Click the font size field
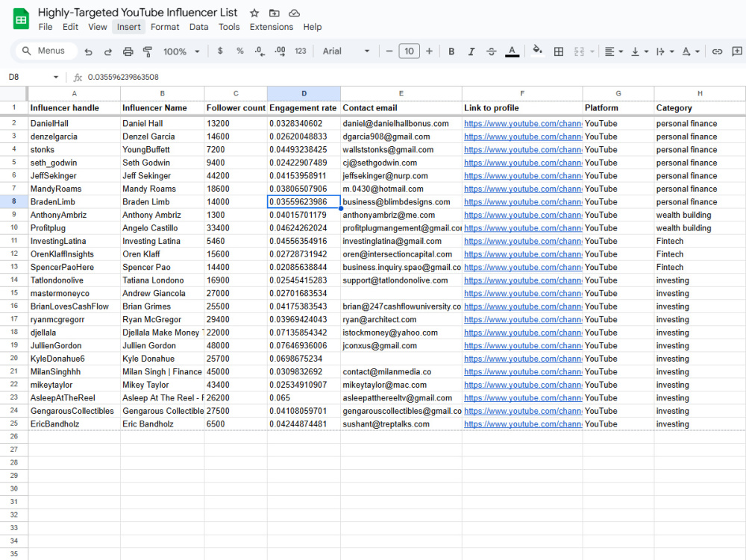Screen dimensions: 746x560 point(409,51)
